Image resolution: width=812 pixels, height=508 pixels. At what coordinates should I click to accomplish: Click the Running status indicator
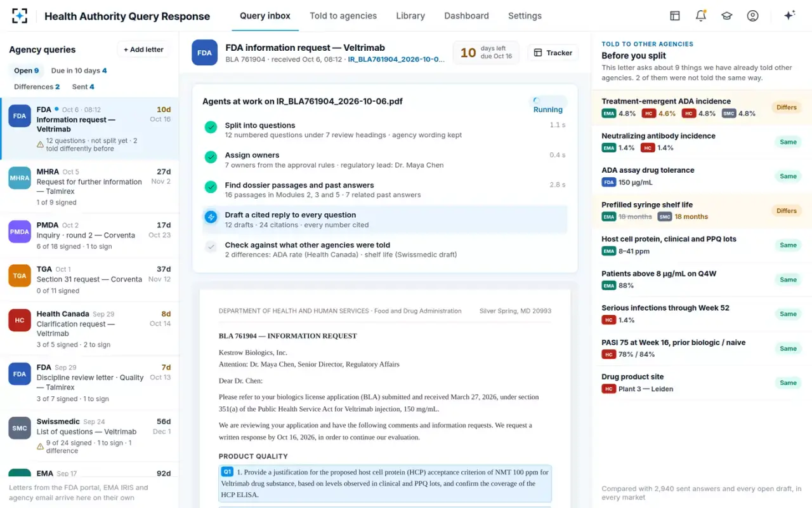pos(548,105)
